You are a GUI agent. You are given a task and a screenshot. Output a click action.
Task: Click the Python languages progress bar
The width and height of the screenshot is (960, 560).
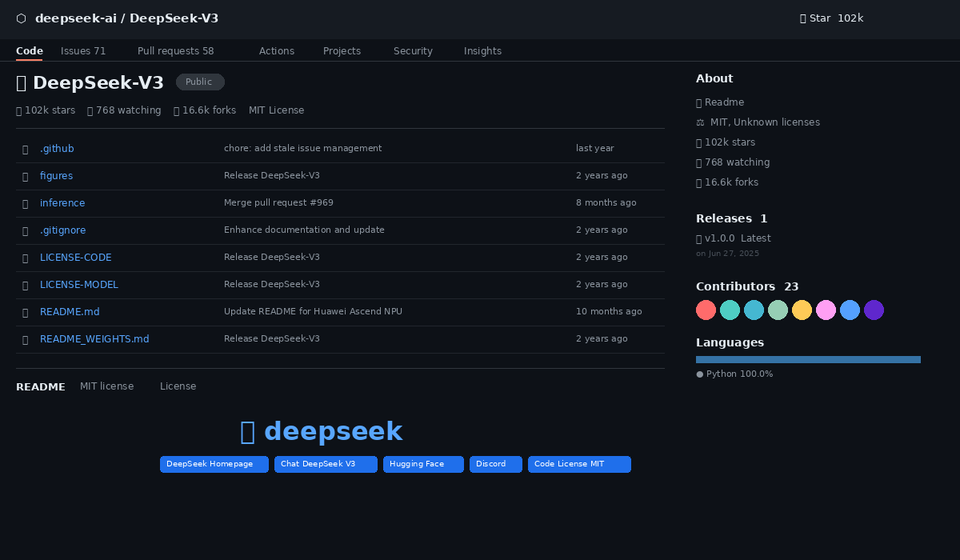click(808, 359)
